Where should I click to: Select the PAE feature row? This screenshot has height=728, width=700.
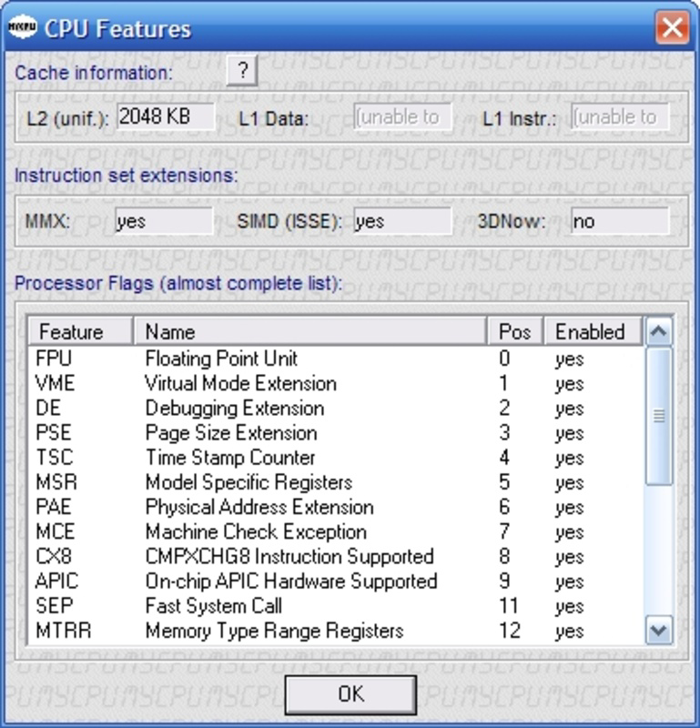point(336,507)
